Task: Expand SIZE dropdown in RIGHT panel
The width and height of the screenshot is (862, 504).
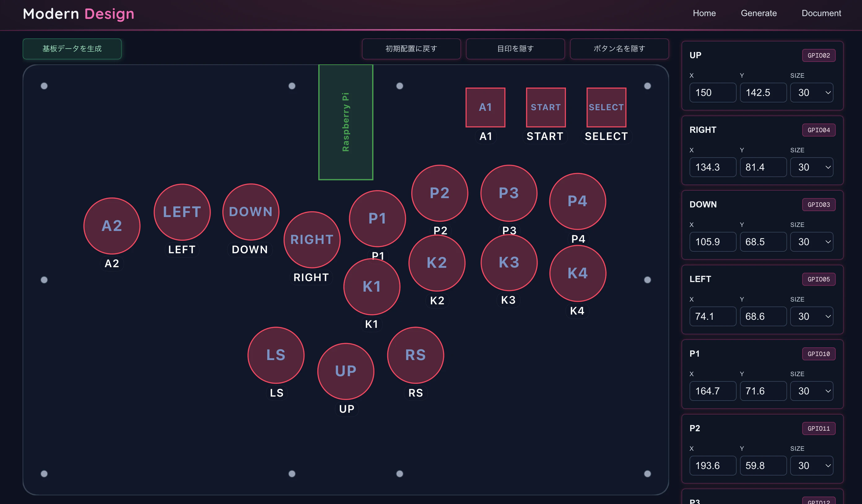Action: 811,167
